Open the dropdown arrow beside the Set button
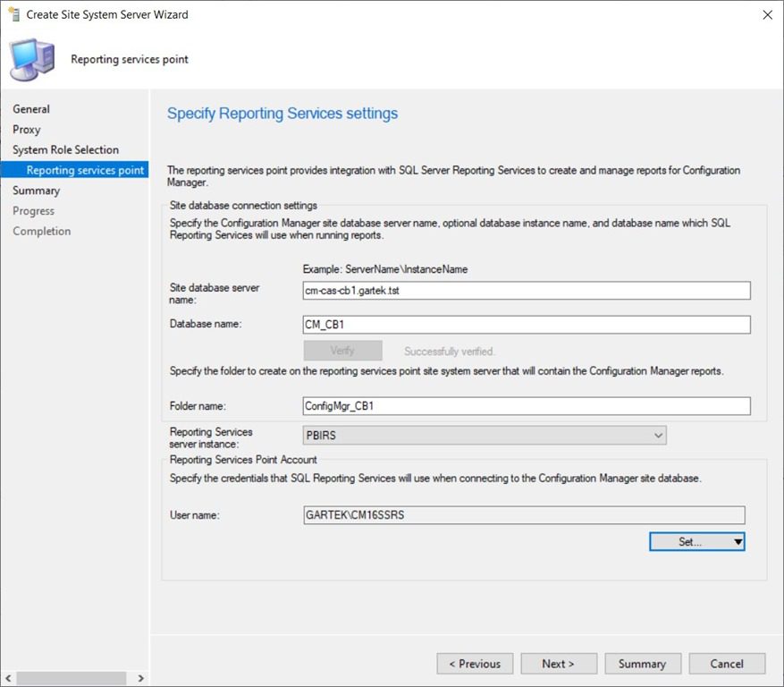The image size is (784, 687). [x=740, y=541]
